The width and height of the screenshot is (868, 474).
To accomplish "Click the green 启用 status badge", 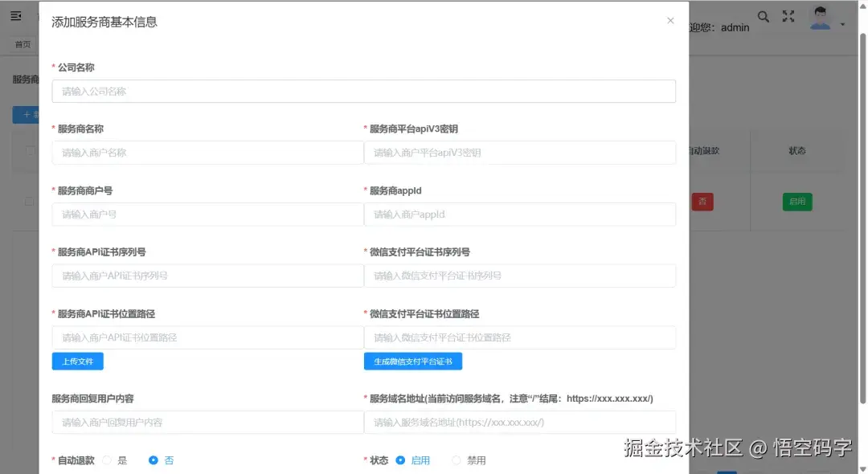I will [797, 202].
